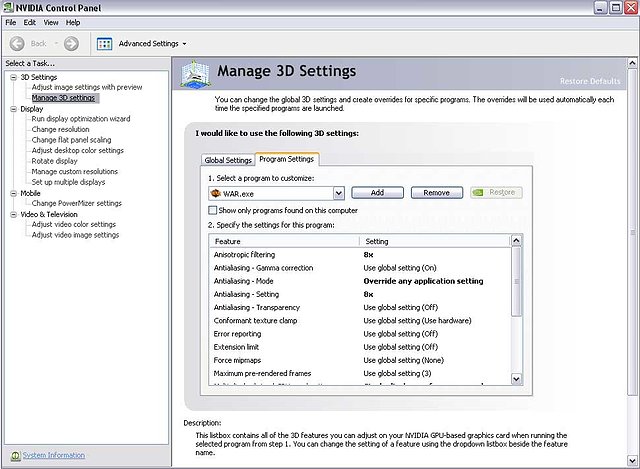Open the Advanced Settings dropdown arrow
Viewport: 640px width, 469px height.
tap(186, 44)
